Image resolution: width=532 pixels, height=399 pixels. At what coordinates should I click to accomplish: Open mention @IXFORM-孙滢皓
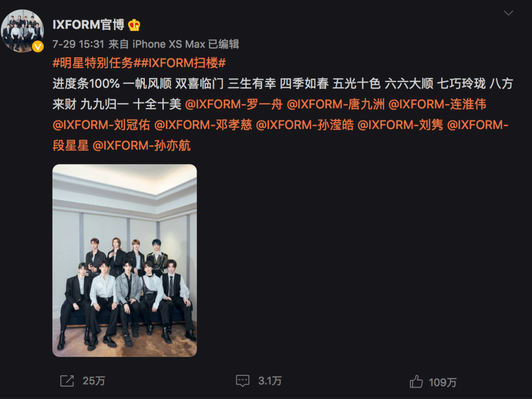[305, 125]
